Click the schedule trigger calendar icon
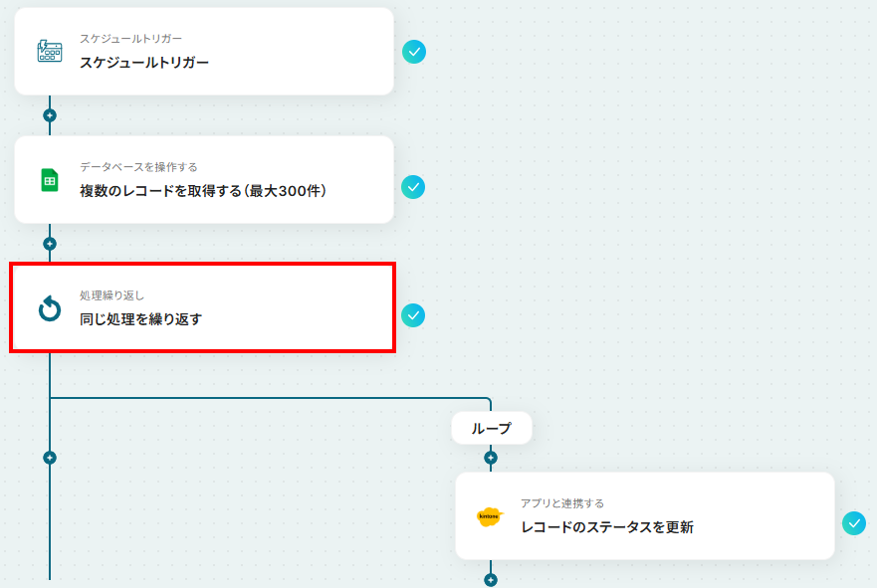The image size is (877, 588). 49,51
